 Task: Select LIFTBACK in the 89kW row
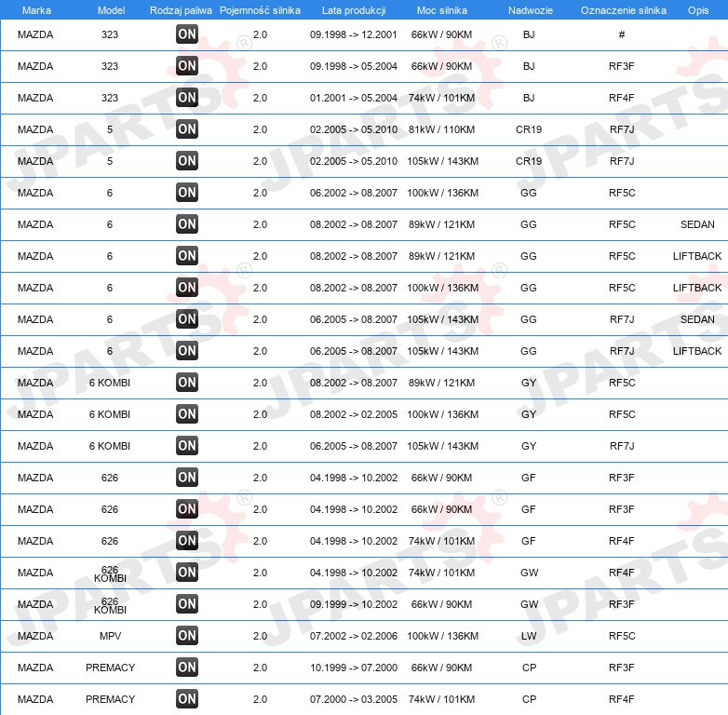697,256
